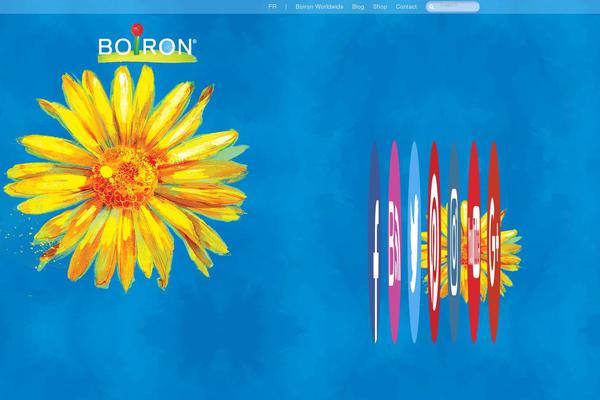Open Boiron Worldwide link

click(x=320, y=7)
